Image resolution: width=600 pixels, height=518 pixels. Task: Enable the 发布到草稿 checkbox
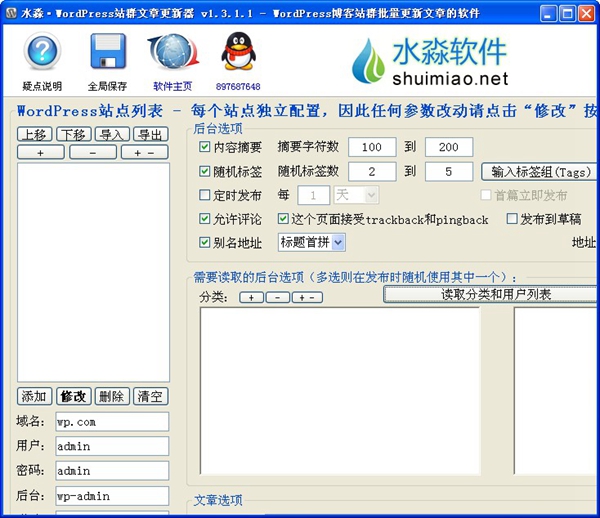click(x=512, y=219)
